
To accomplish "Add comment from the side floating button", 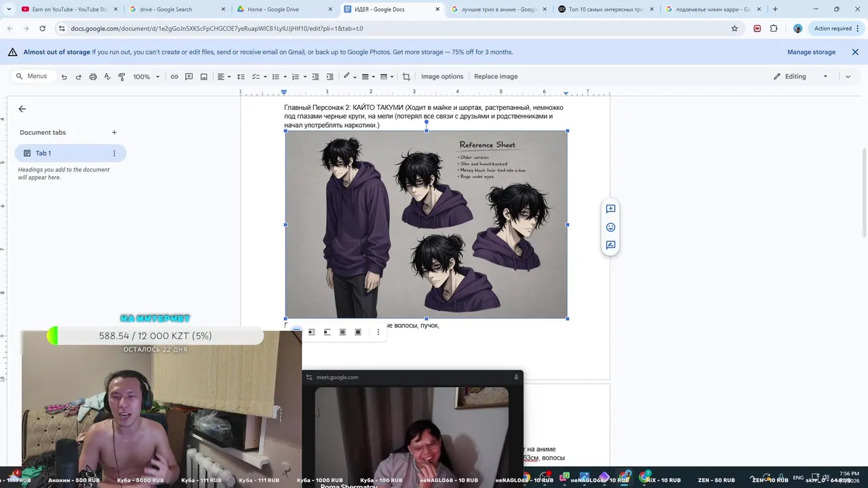I will coord(610,209).
